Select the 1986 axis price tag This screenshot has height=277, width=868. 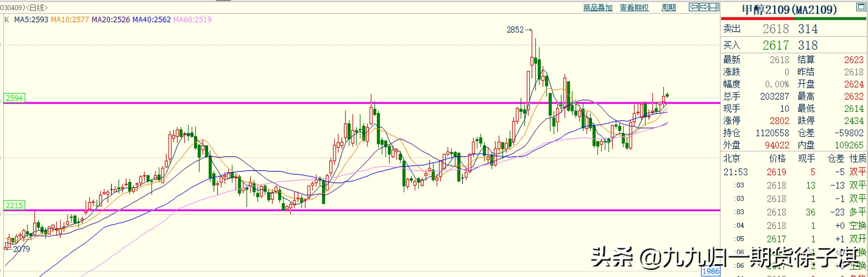coord(710,271)
